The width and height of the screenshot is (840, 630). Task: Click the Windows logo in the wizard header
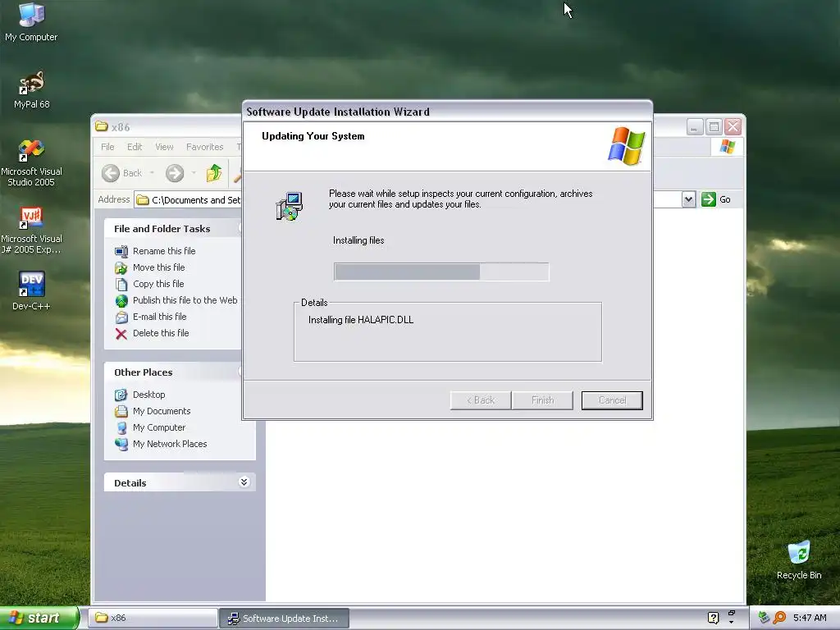pos(626,146)
